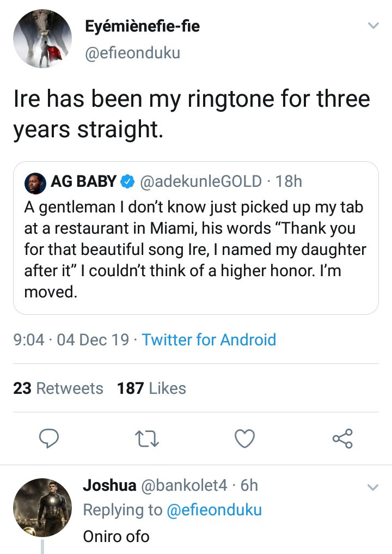The width and height of the screenshot is (392, 554).
Task: Expand options chevron on Joshua's reply
Action: pyautogui.click(x=372, y=487)
